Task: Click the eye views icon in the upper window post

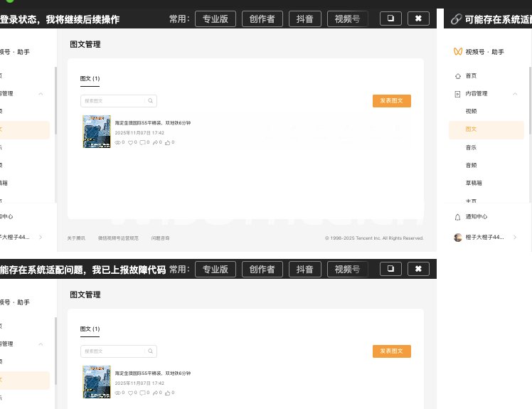Action: click(x=118, y=142)
